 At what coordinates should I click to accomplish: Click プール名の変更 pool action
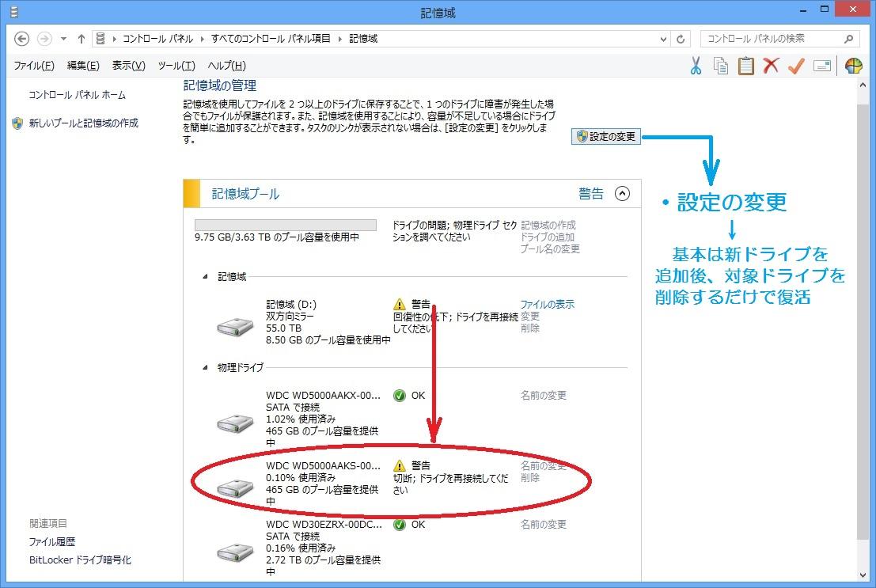(x=550, y=248)
